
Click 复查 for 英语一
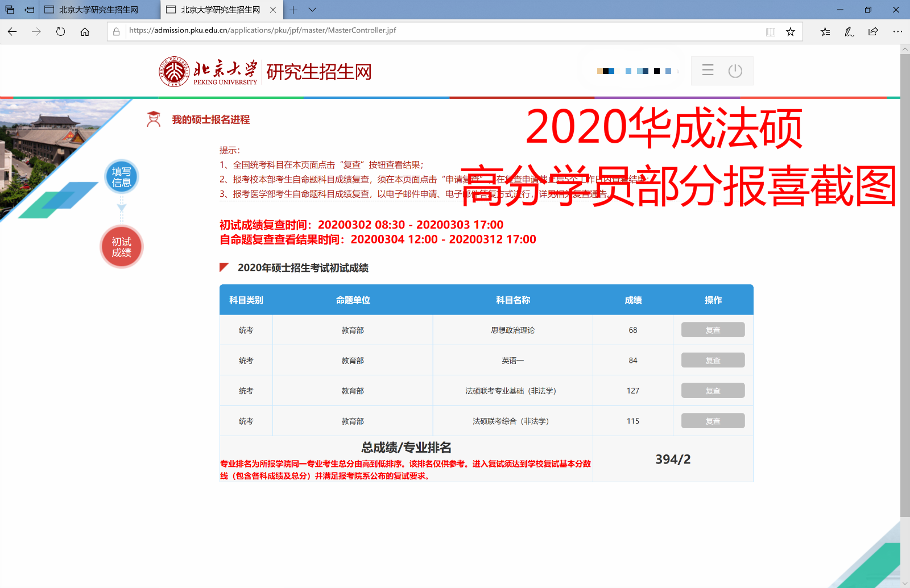[713, 360]
